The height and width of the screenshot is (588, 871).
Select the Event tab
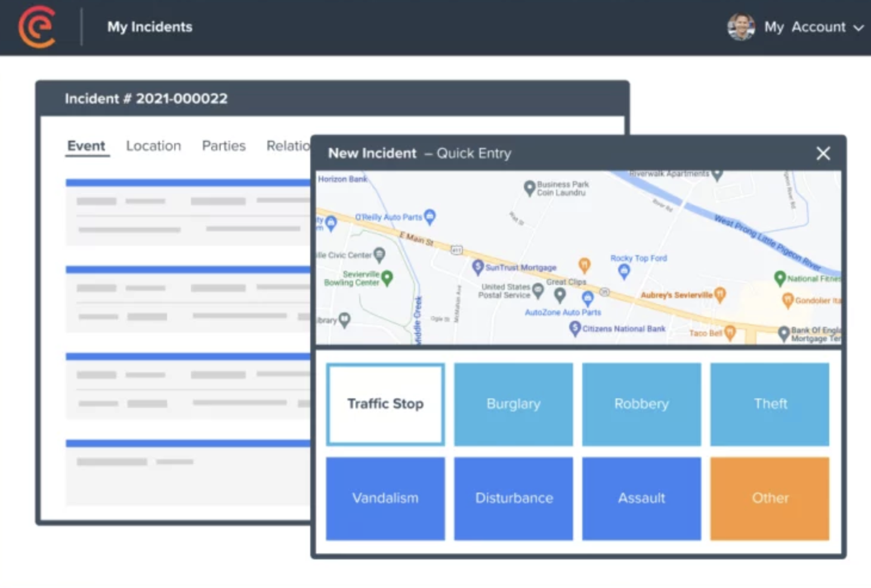click(x=86, y=146)
